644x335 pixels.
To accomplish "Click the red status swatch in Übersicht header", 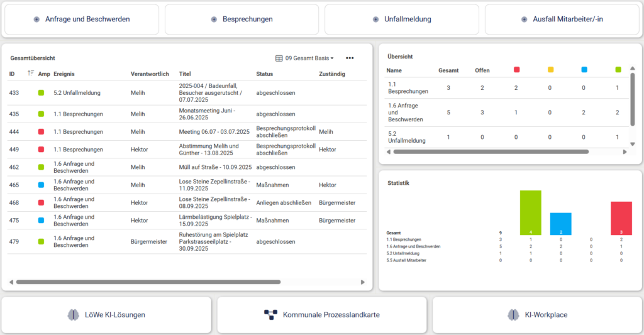I will (x=516, y=70).
